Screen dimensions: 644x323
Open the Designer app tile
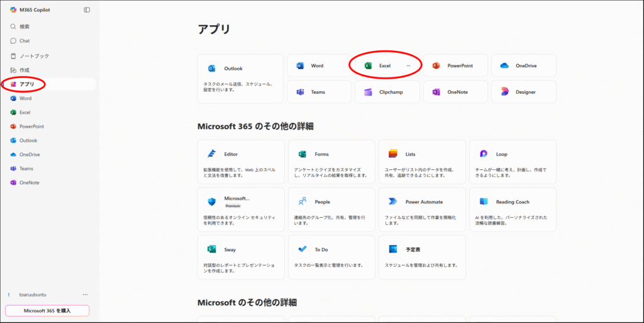(524, 92)
